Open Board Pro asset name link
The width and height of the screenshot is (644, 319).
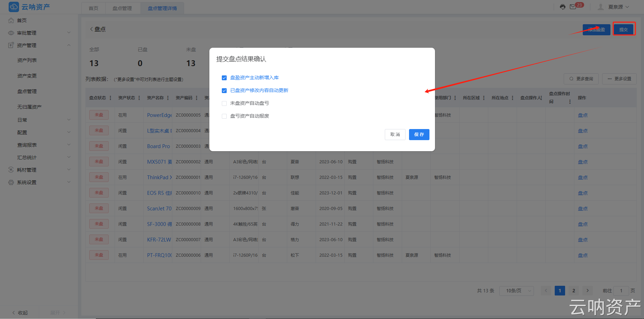click(x=158, y=146)
